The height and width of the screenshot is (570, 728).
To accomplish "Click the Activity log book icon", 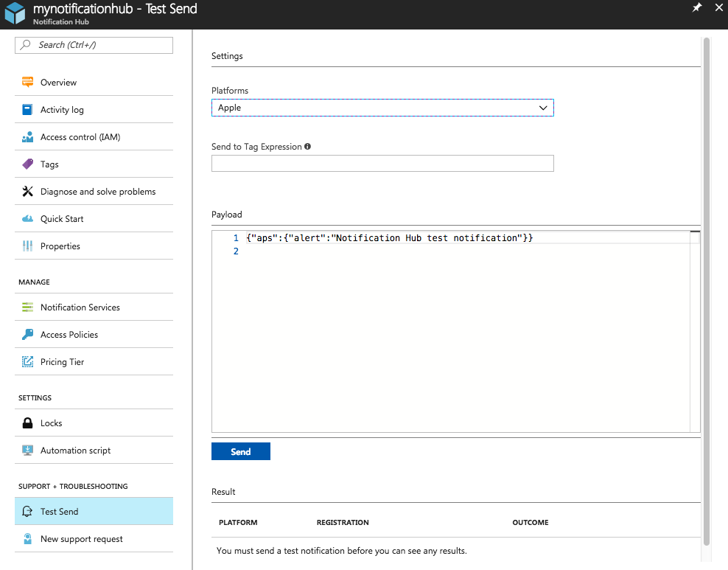I will [x=28, y=110].
